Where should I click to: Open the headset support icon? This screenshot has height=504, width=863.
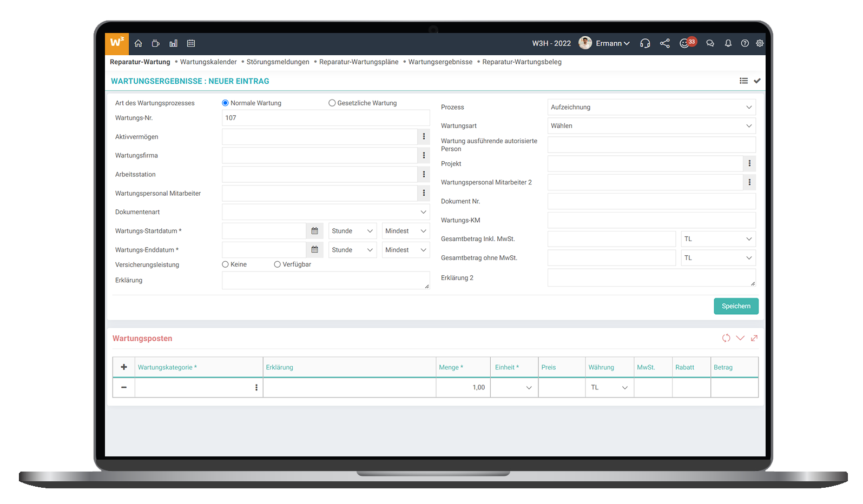[645, 43]
